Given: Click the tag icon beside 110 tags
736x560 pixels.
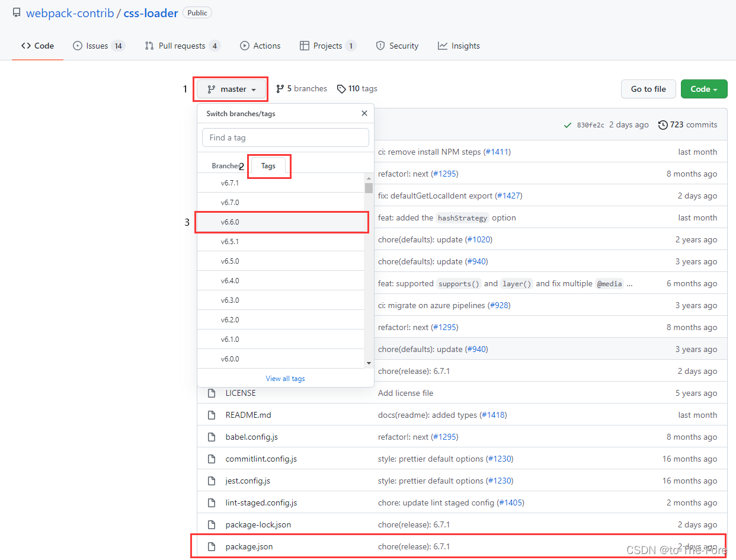Looking at the screenshot, I should click(342, 88).
